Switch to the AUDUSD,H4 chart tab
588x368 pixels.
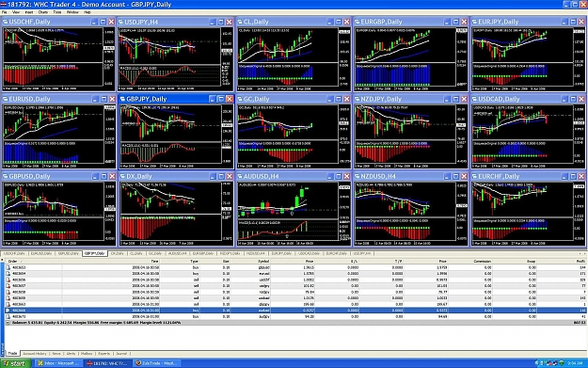pos(178,253)
